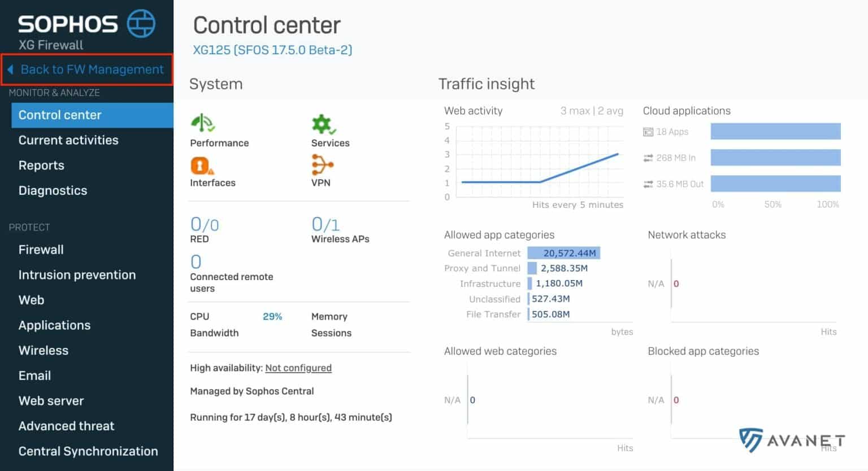This screenshot has height=471, width=868.
Task: Open Current activities in the sidebar
Action: tap(68, 139)
